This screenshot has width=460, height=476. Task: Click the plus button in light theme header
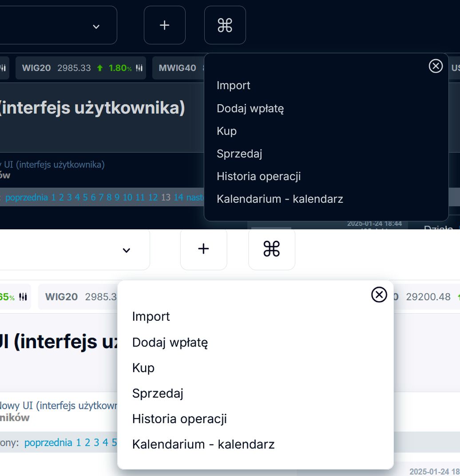tap(203, 249)
